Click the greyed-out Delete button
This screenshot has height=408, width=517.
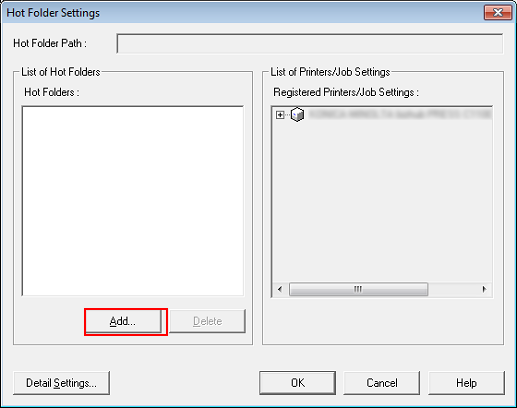coord(207,321)
